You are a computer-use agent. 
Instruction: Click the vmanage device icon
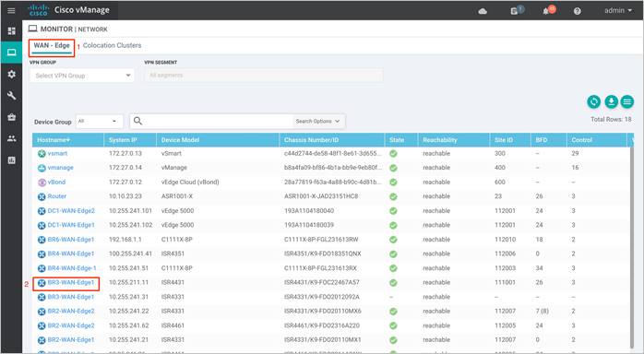[x=42, y=168]
